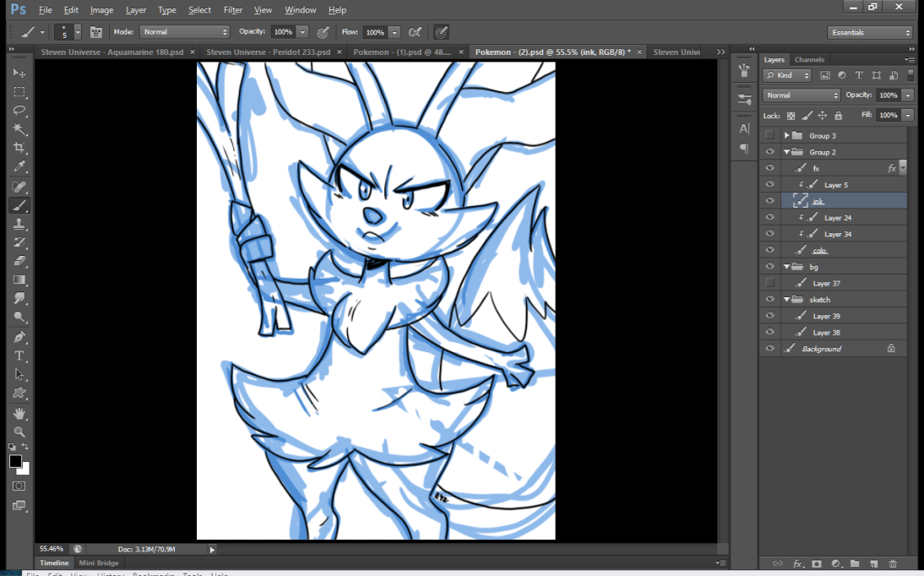Select the Magic Wand tool

click(19, 129)
